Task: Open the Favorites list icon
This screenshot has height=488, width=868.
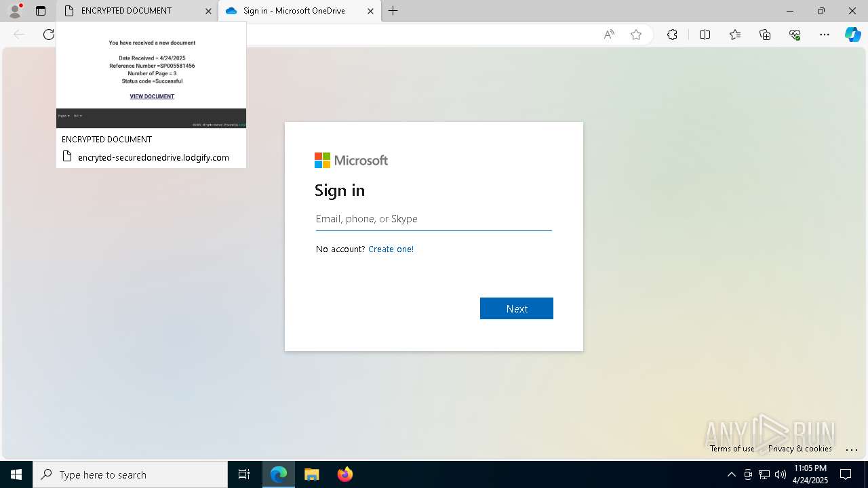Action: [x=735, y=35]
